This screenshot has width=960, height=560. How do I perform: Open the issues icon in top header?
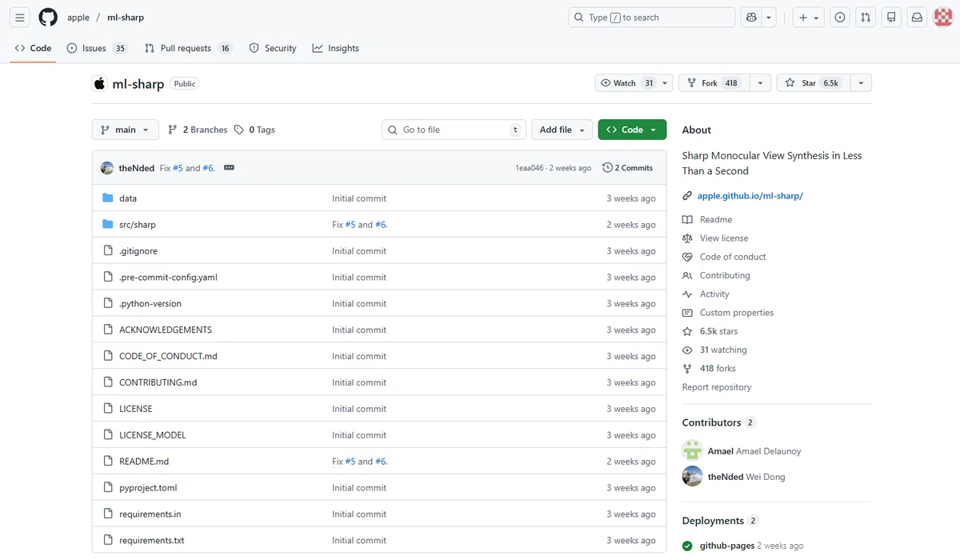[x=840, y=17]
